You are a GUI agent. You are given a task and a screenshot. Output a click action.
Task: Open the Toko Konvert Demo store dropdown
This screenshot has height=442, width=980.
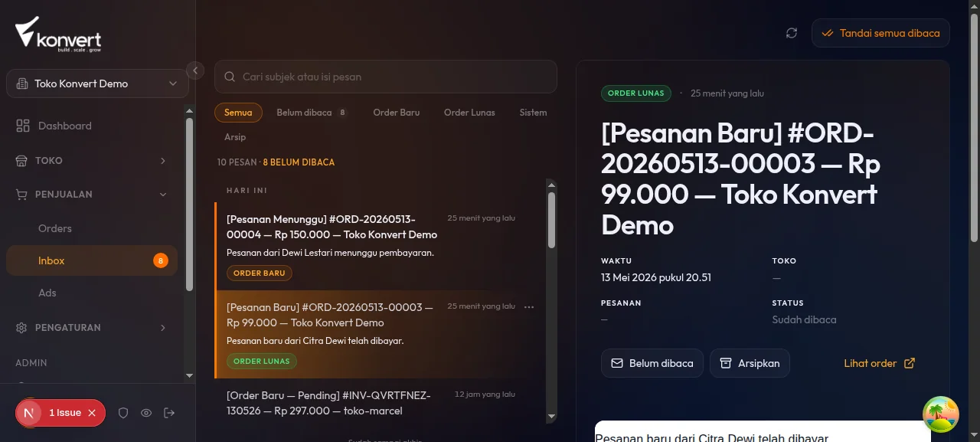coord(97,83)
